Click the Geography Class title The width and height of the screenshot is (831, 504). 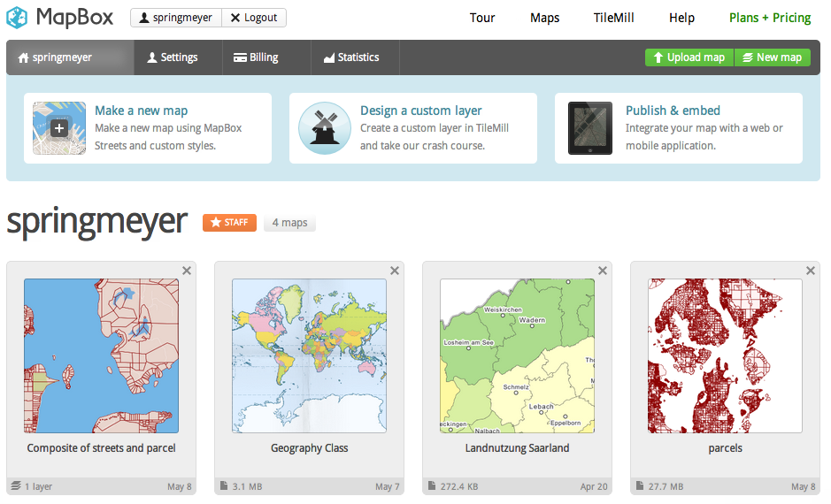click(309, 448)
